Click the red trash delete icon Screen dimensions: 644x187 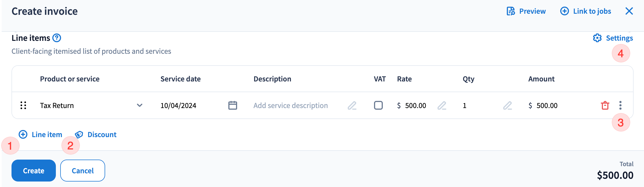(x=605, y=105)
